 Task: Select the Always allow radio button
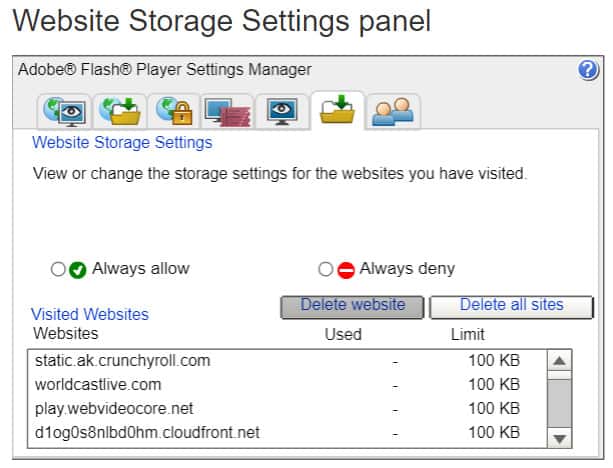pyautogui.click(x=58, y=269)
